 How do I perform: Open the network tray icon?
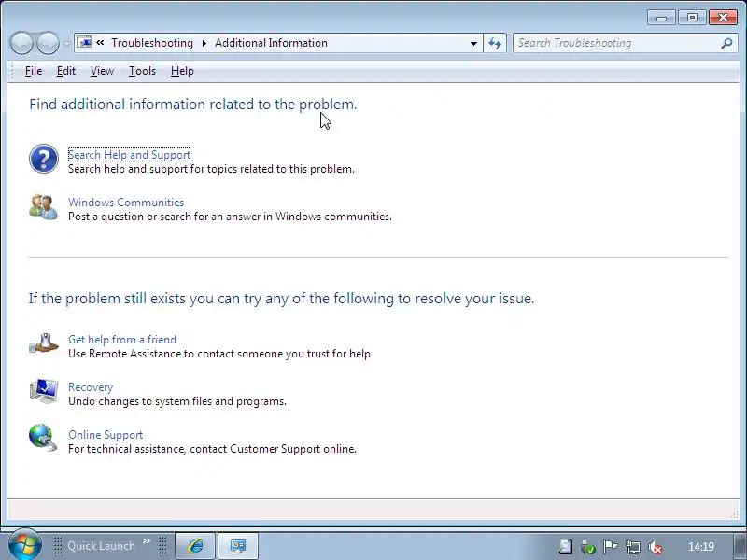(x=633, y=547)
